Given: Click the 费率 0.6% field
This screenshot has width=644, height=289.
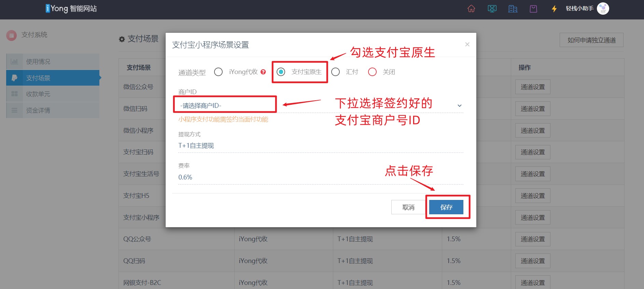Looking at the screenshot, I should click(321, 177).
